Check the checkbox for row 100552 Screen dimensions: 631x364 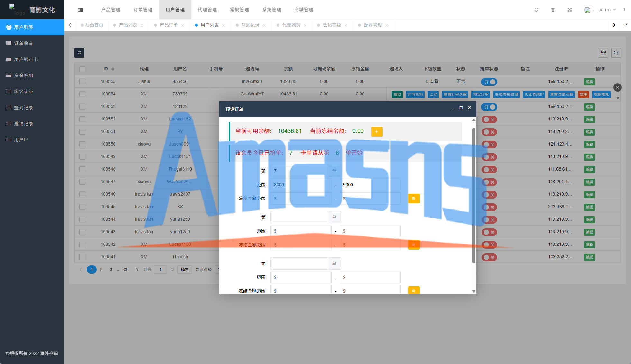[82, 119]
